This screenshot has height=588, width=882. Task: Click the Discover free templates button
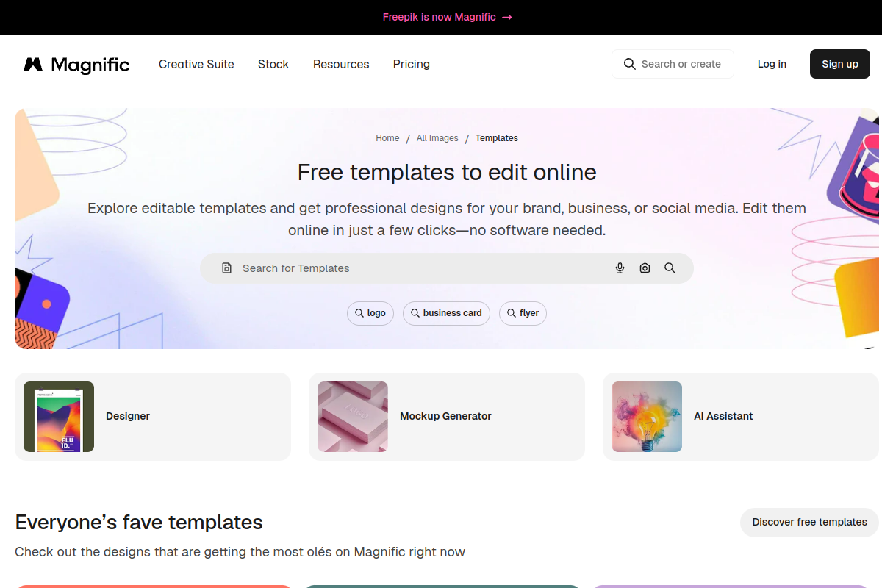(810, 522)
